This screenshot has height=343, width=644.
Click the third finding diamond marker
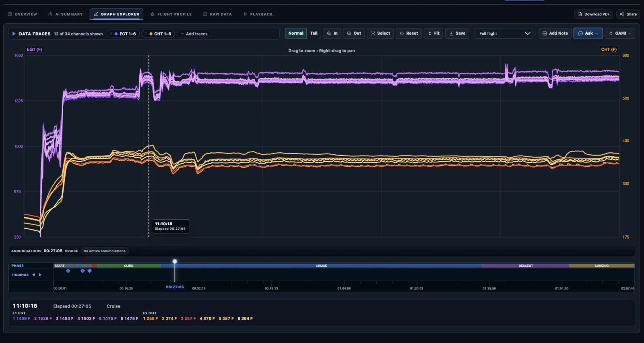coord(89,271)
